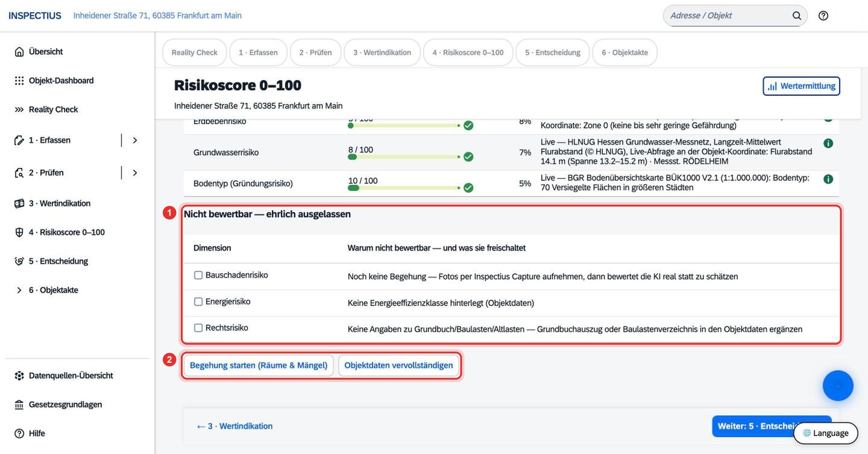Image resolution: width=868 pixels, height=454 pixels.
Task: Click the chart icon in Wertermittlung button
Action: (772, 86)
